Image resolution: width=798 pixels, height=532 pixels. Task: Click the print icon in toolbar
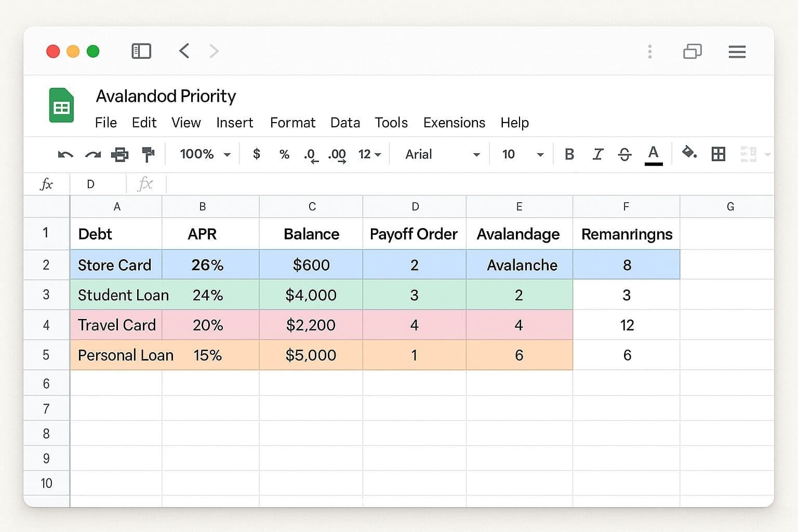(120, 154)
